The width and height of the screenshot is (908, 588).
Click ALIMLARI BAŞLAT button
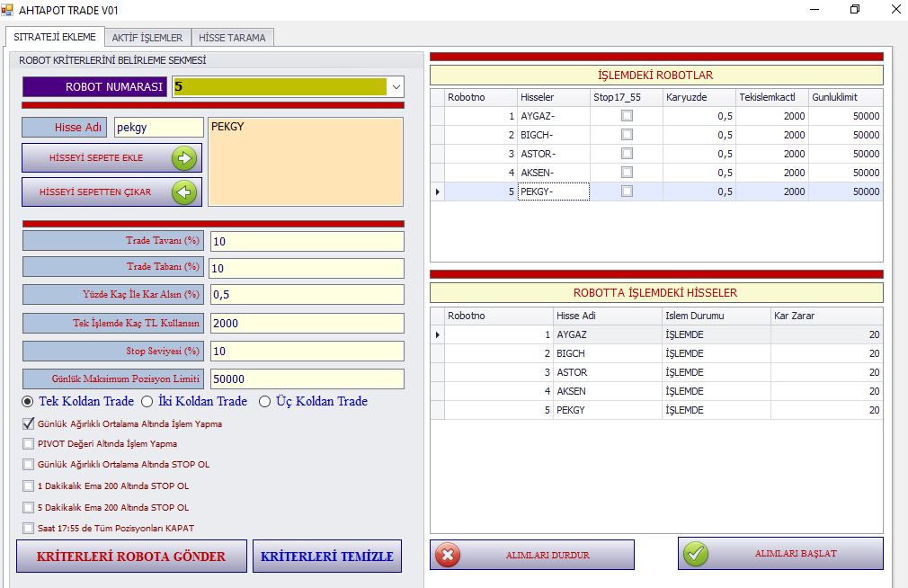pos(780,554)
